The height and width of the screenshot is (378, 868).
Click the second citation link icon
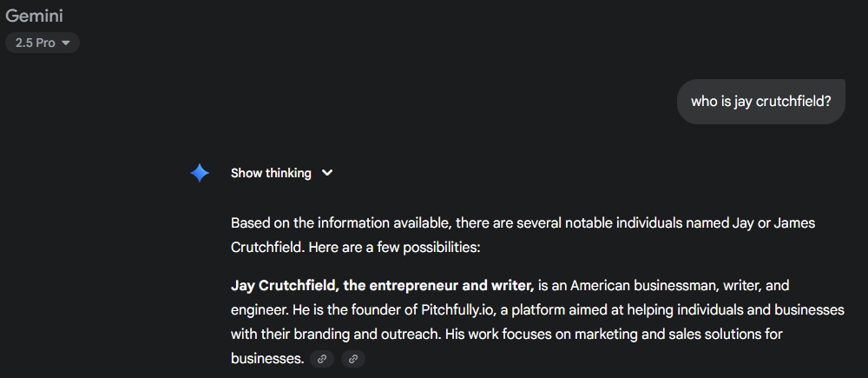tap(353, 358)
